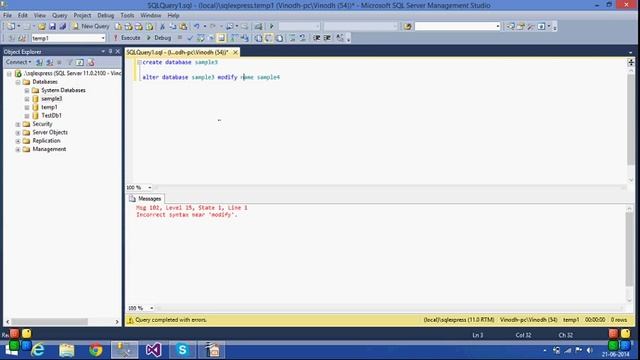Click the Refresh icon in Object Explorer
This screenshot has height=360, width=640.
[80, 62]
